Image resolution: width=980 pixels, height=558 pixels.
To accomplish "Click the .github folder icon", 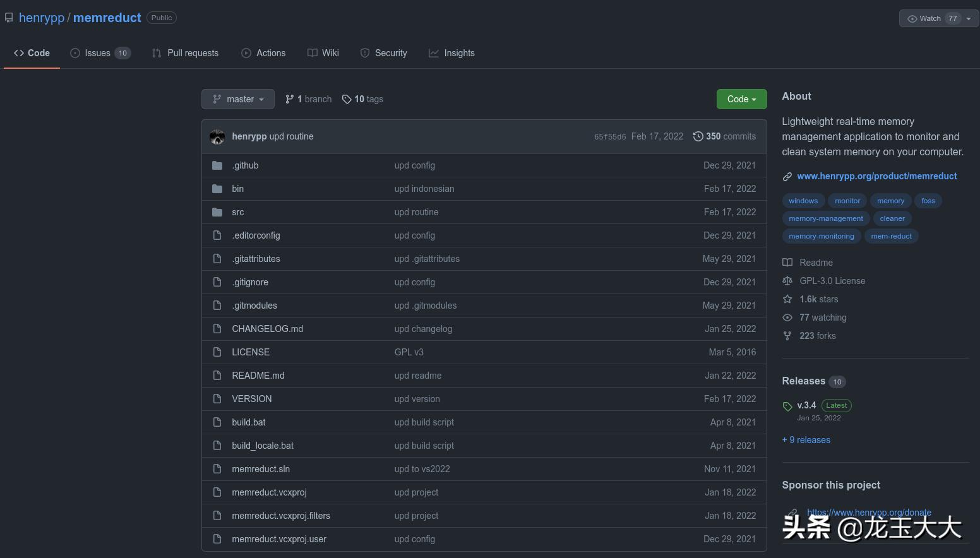I will click(217, 165).
